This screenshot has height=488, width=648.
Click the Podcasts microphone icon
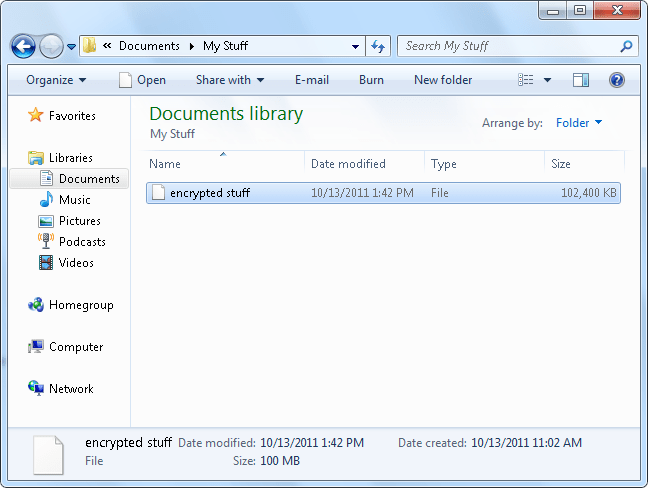click(x=46, y=241)
